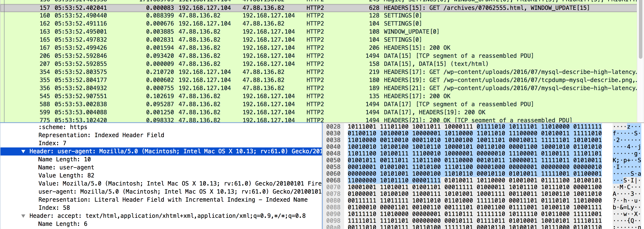This screenshot has width=644, height=229.
Task: Select packet 162 SETTINGS[0] row
Action: [x=318, y=24]
